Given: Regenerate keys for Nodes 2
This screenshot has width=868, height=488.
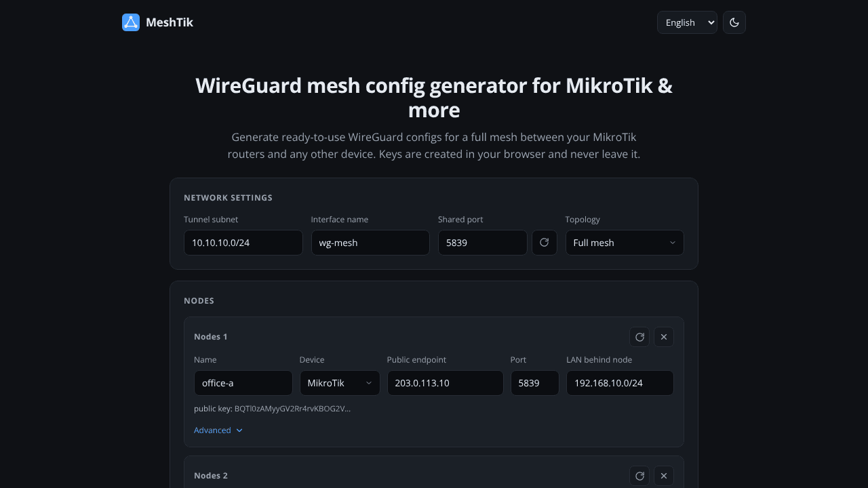Looking at the screenshot, I should tap(639, 476).
